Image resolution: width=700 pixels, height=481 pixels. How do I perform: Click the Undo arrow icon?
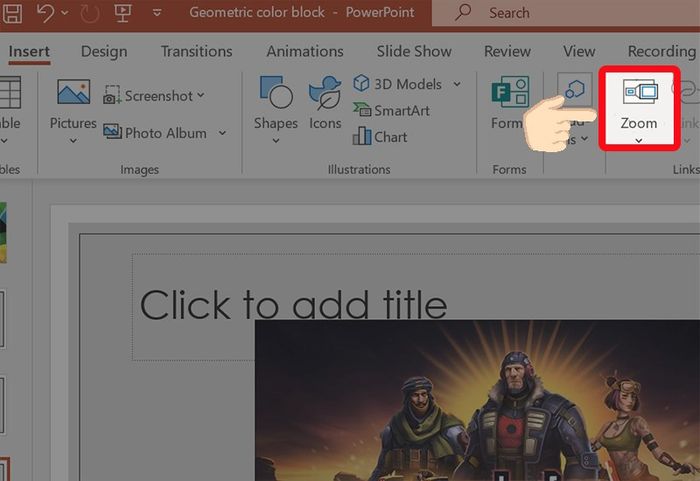[x=45, y=13]
